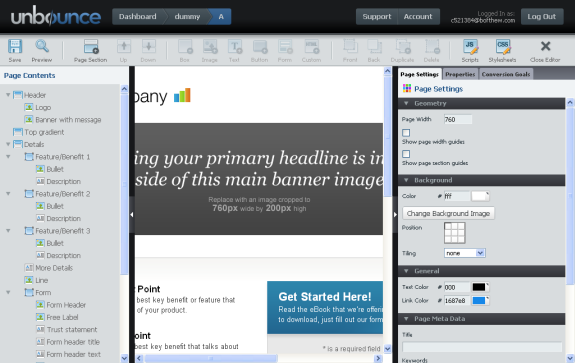Collapse the Header tree node

click(x=8, y=95)
